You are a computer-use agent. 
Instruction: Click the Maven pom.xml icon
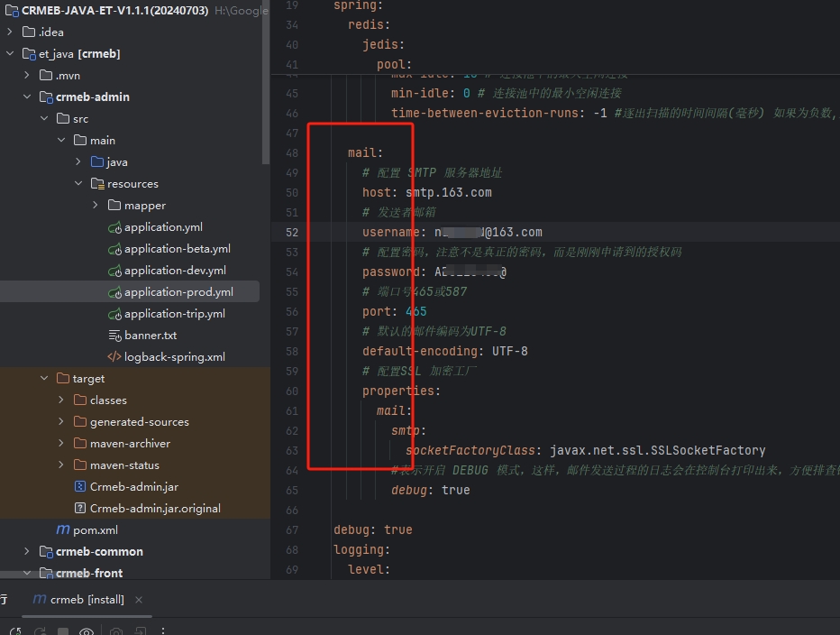click(x=63, y=529)
